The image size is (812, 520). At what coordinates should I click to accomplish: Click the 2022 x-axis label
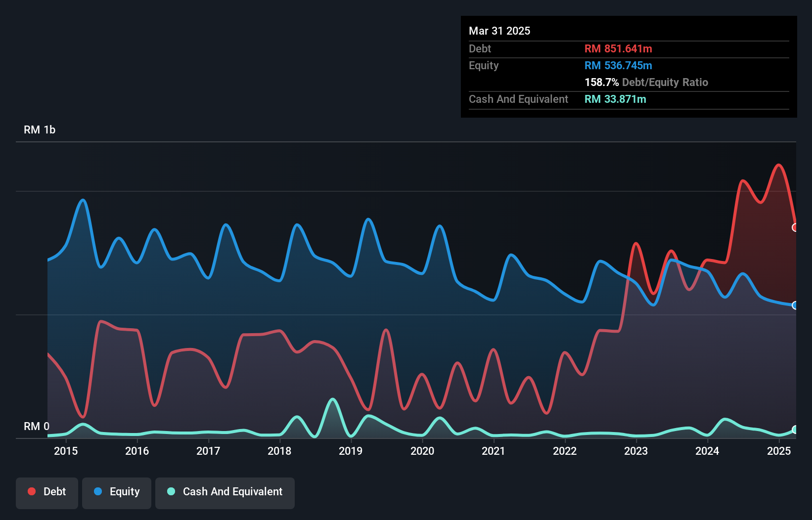[x=565, y=451]
